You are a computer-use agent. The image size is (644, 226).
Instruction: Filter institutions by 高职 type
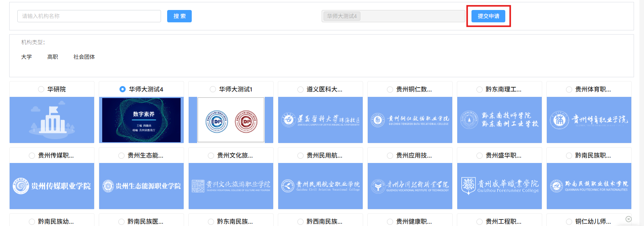[x=53, y=57]
